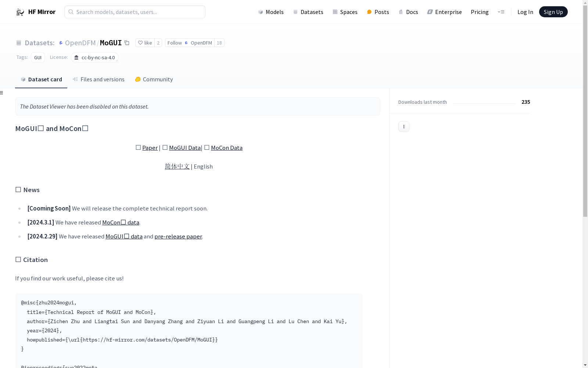Click the '[2024.3.1]' news date
Image resolution: width=588 pixels, height=368 pixels.
coord(41,222)
